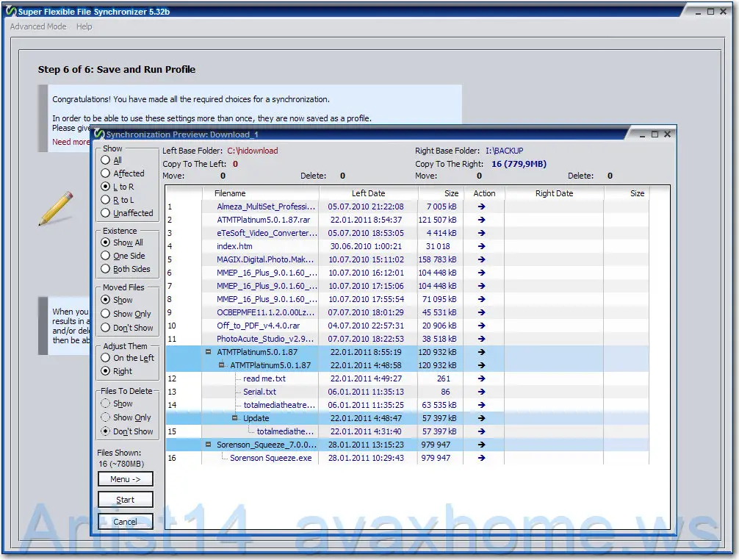This screenshot has height=560, width=739.
Task: Select the Serial.txt file entry
Action: 260,391
